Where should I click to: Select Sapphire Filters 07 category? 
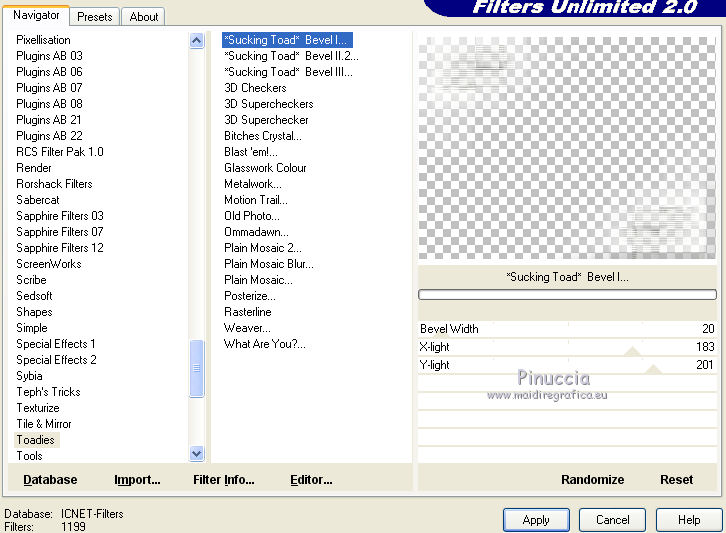point(60,232)
